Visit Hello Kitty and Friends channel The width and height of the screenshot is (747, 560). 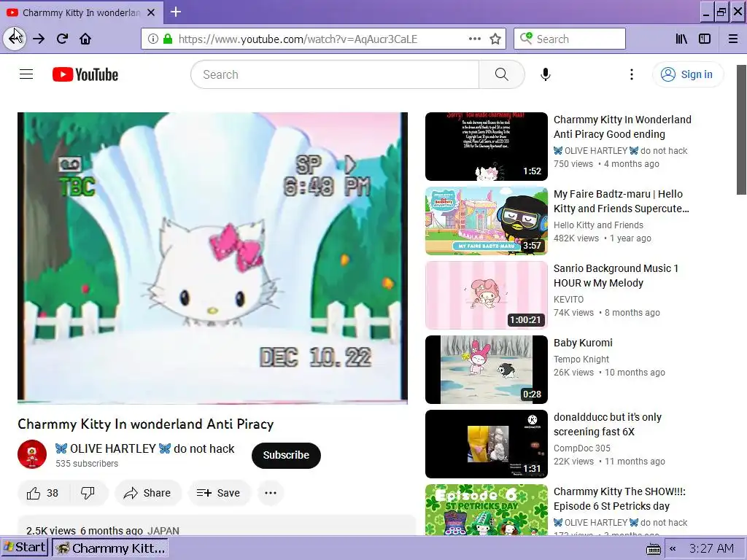tap(598, 225)
